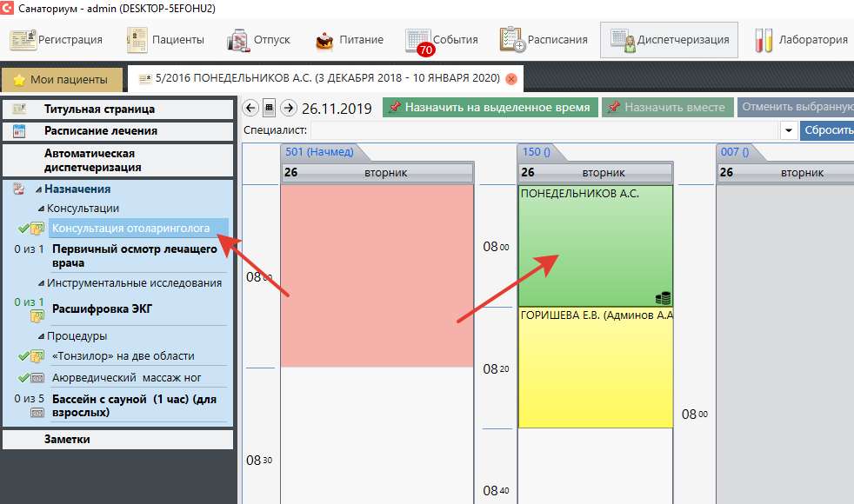Open the Регистрация module
This screenshot has height=504, width=854.
point(57,39)
